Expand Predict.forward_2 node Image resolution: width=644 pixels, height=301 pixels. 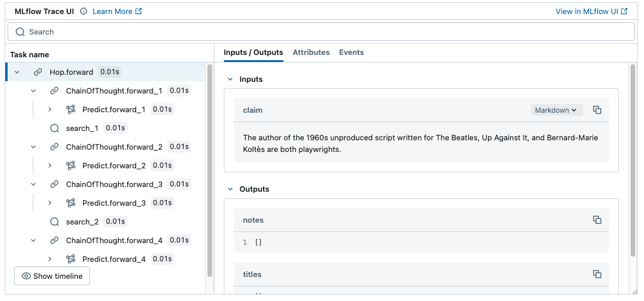(x=50, y=165)
